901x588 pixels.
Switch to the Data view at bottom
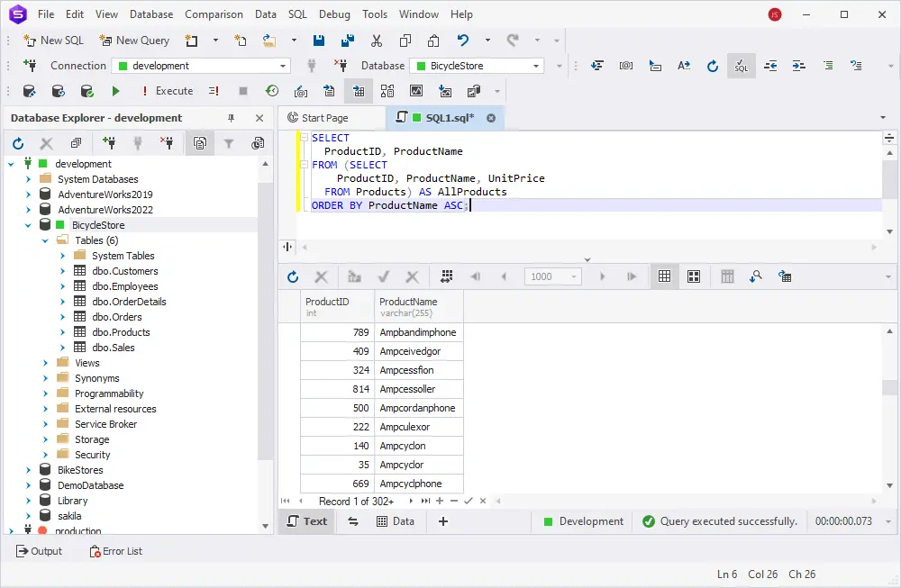[x=395, y=521]
